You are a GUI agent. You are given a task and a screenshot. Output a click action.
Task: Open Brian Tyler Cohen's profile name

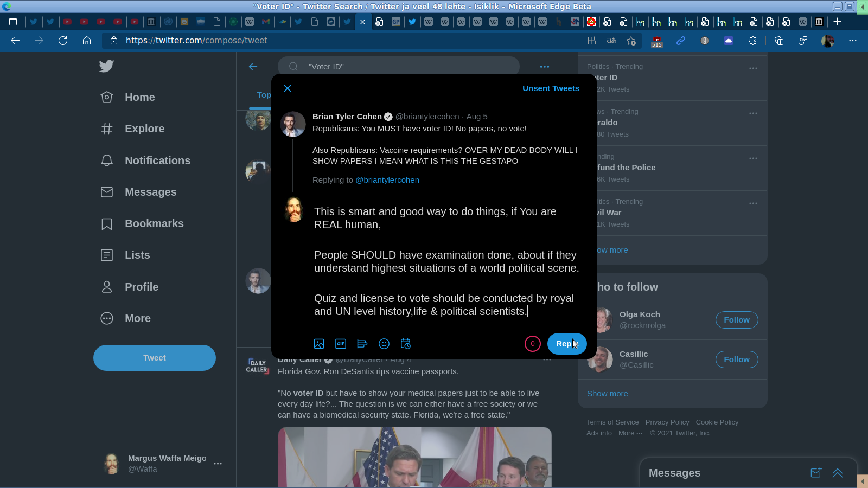(x=347, y=117)
